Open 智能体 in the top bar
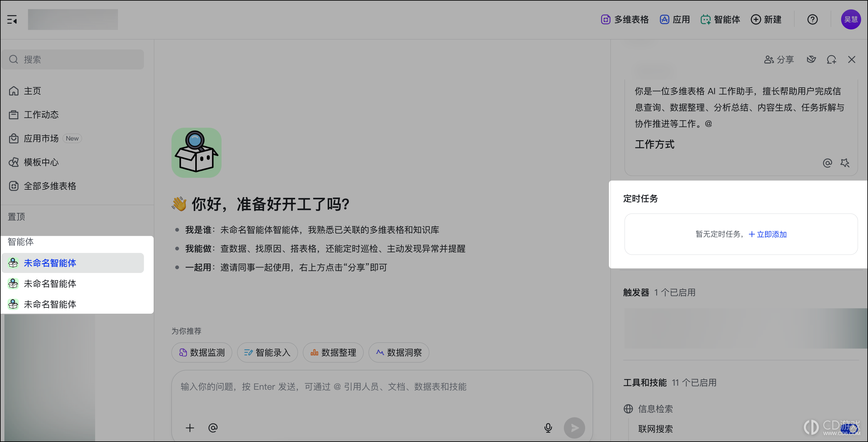 [x=720, y=19]
